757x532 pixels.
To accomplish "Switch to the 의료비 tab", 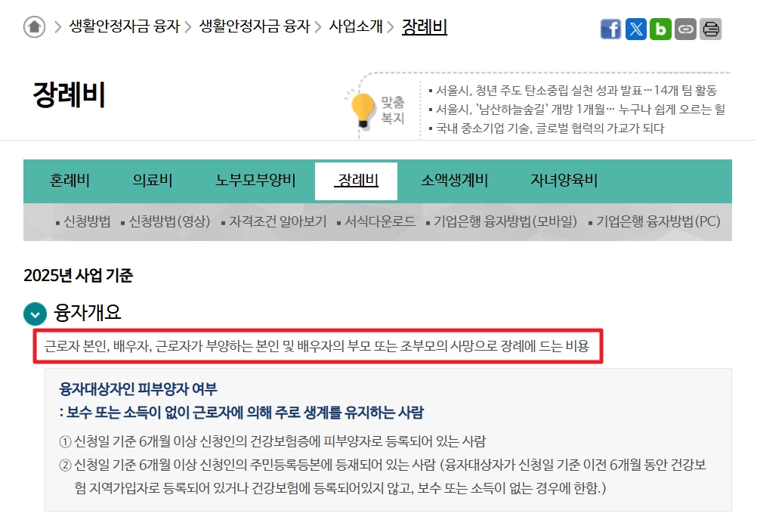I will 153,181.
